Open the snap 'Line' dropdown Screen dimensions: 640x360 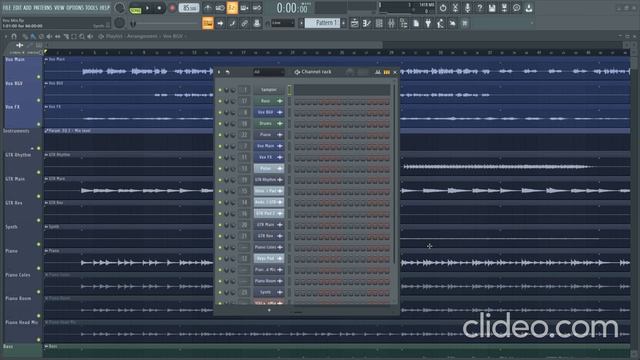coord(282,23)
